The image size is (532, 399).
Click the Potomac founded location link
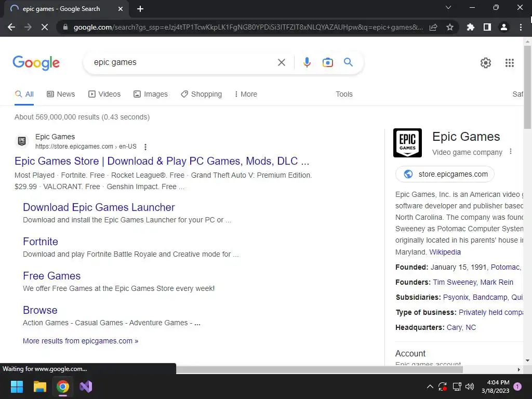[x=506, y=267]
